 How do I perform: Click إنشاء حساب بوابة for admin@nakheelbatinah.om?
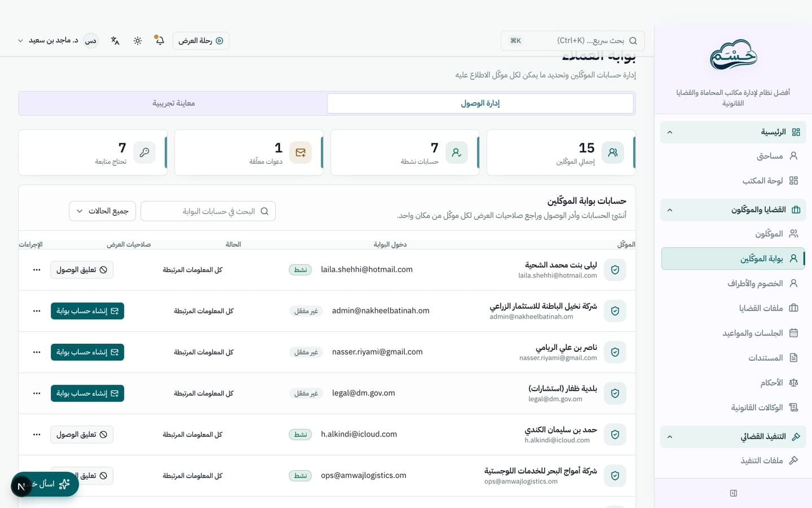(87, 311)
